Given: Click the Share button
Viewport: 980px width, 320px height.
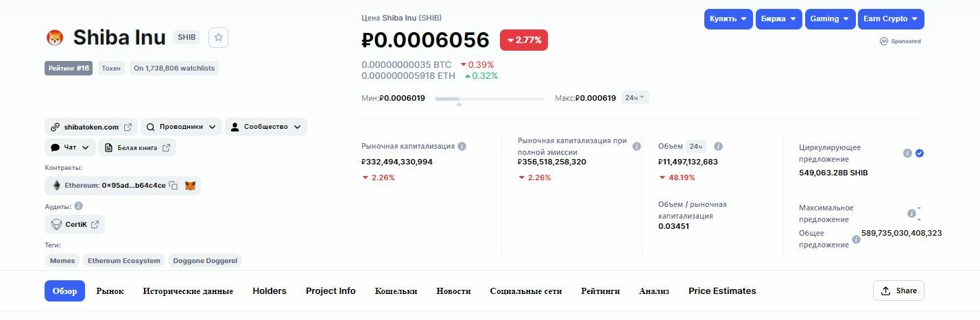Looking at the screenshot, I should point(898,291).
